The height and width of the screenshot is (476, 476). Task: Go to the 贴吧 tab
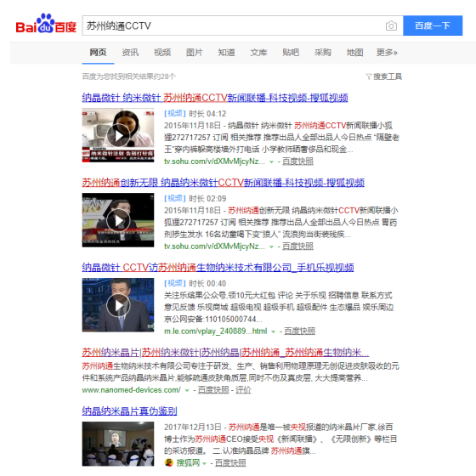coord(291,53)
